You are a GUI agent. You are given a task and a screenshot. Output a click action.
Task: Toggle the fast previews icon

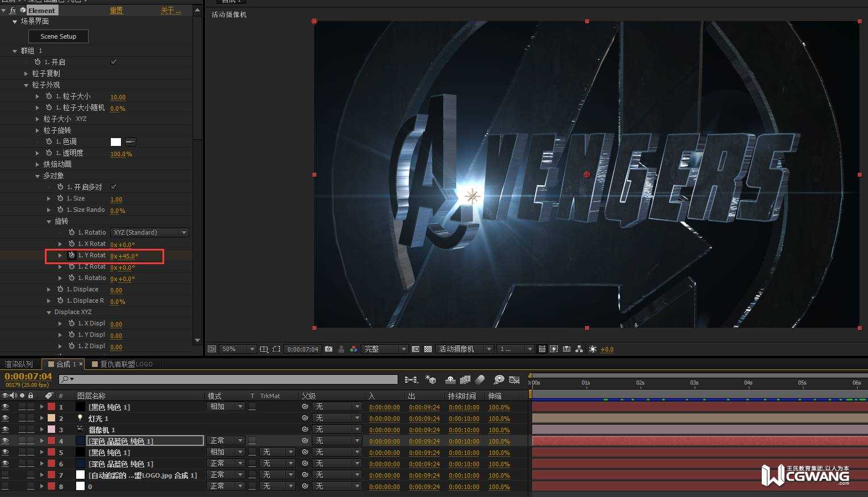(x=554, y=349)
